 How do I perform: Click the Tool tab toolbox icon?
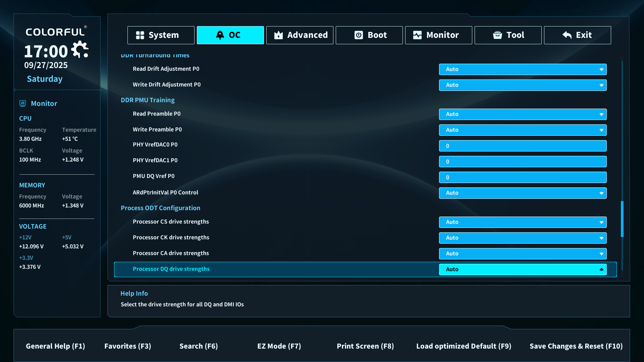click(x=497, y=35)
